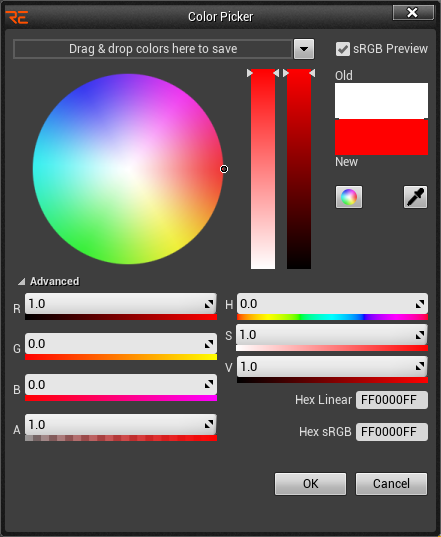
Task: Click the expand arrow in the G field
Action: [209, 344]
